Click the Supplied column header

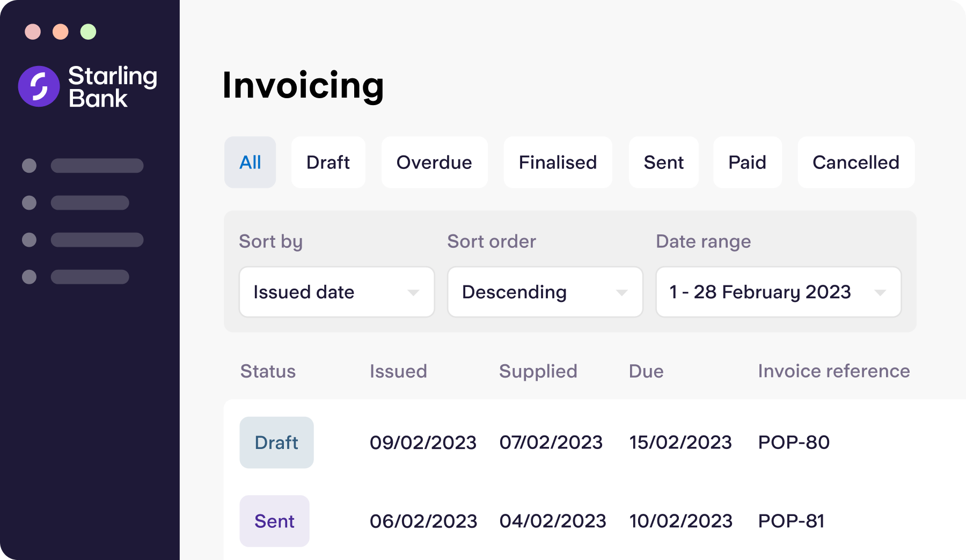click(538, 371)
